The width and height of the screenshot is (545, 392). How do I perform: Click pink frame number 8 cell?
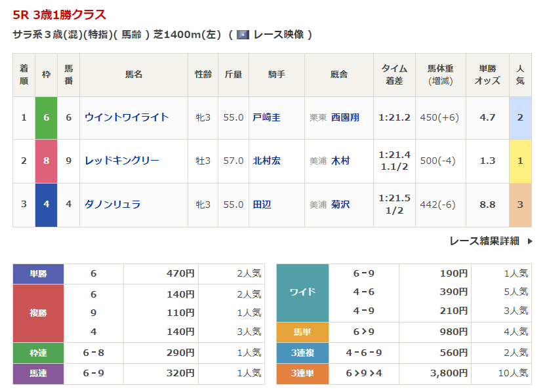click(46, 161)
